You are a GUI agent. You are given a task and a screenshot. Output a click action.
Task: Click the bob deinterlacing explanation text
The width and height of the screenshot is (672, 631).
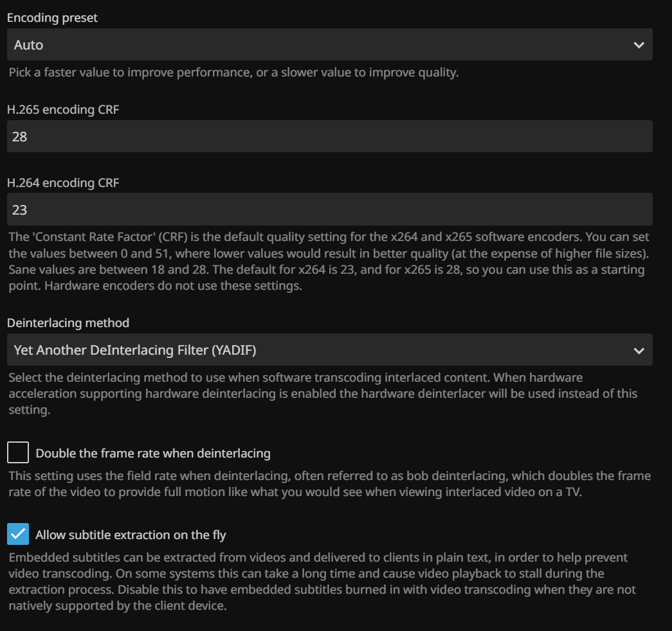(329, 484)
